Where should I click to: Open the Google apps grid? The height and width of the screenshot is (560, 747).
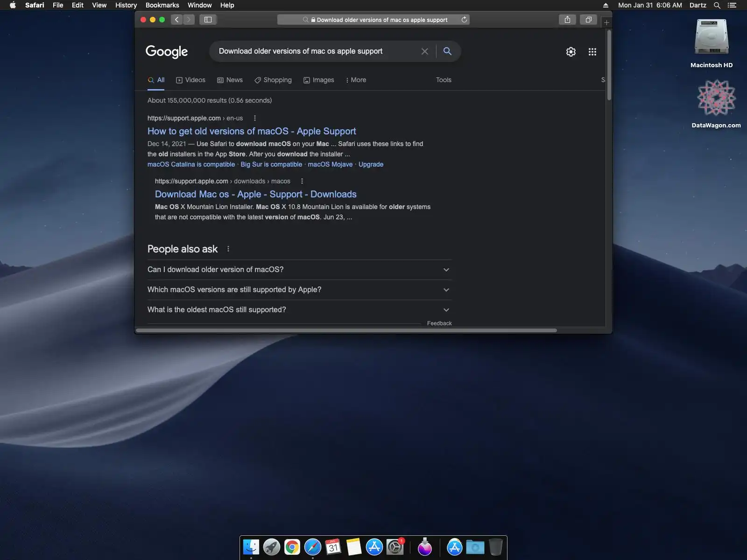coord(592,52)
